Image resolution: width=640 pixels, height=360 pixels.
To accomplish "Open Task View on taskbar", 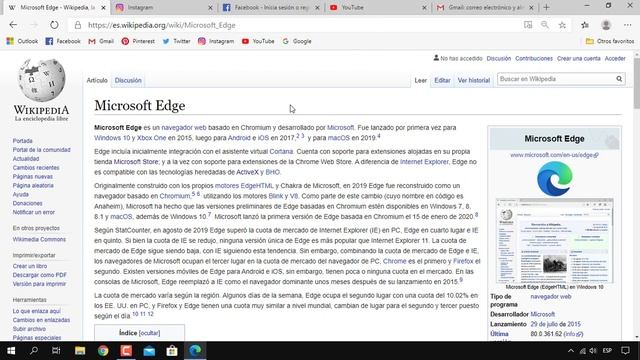I will click(56, 351).
